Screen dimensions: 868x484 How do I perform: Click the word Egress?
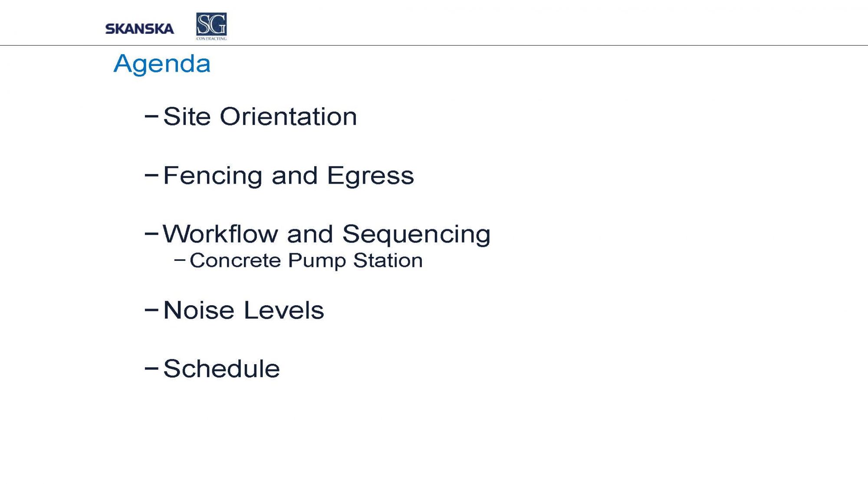[371, 176]
